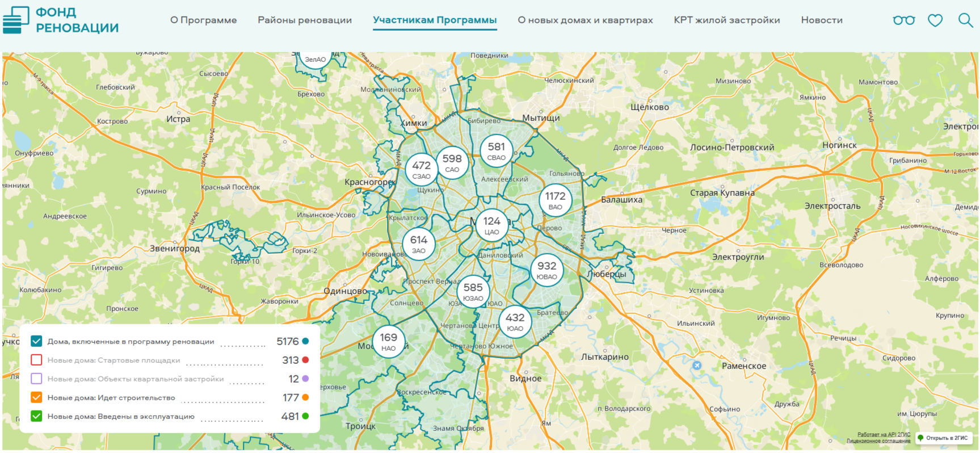Enable Объекты квартальной застройки checkbox
This screenshot has width=980, height=453.
36,379
